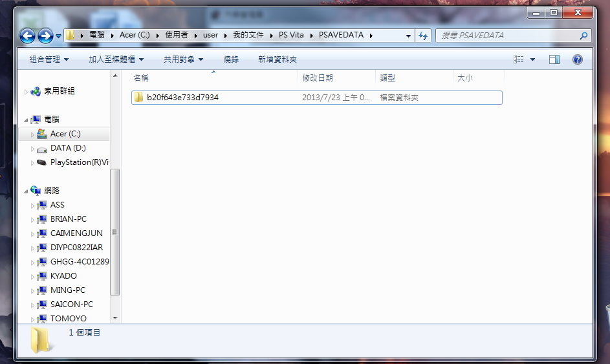Click the search magnifier icon
The image size is (610, 364).
(583, 36)
